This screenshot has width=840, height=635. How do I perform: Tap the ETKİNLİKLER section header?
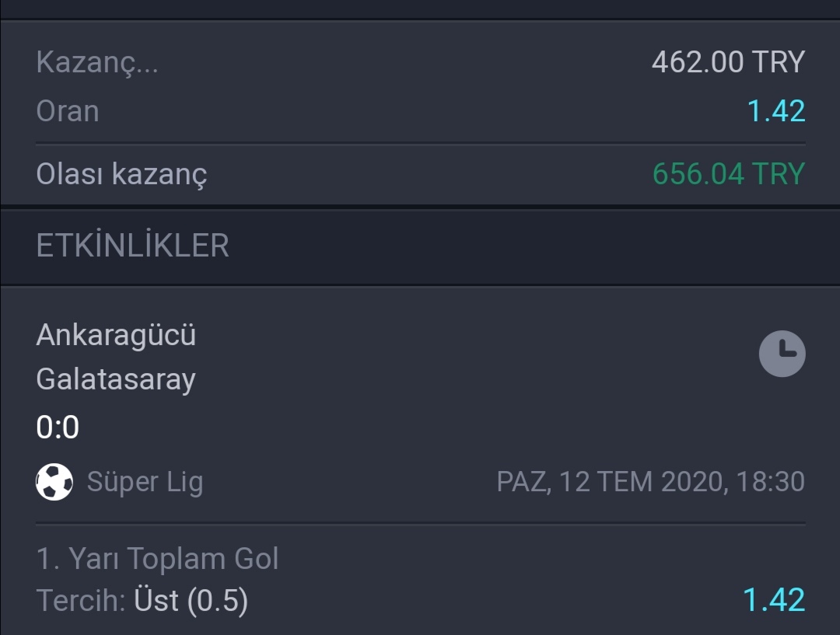click(x=133, y=246)
